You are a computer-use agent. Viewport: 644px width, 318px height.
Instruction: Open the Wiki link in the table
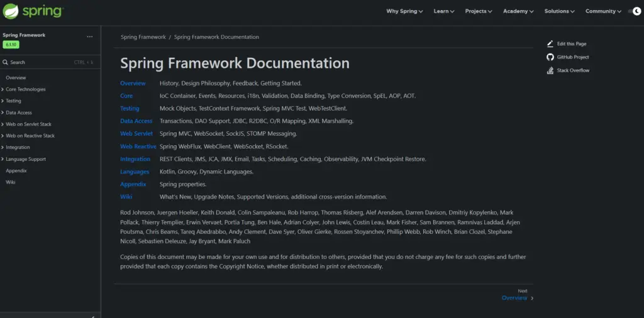coord(126,197)
